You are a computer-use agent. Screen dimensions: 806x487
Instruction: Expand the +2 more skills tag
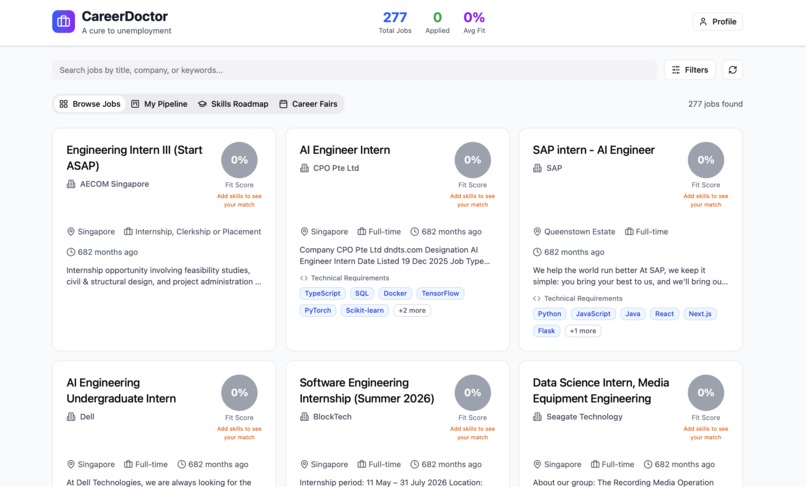point(412,311)
